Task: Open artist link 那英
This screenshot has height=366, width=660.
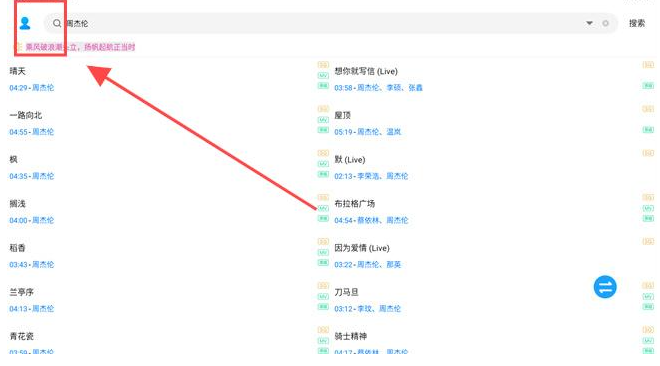Action: coord(394,264)
